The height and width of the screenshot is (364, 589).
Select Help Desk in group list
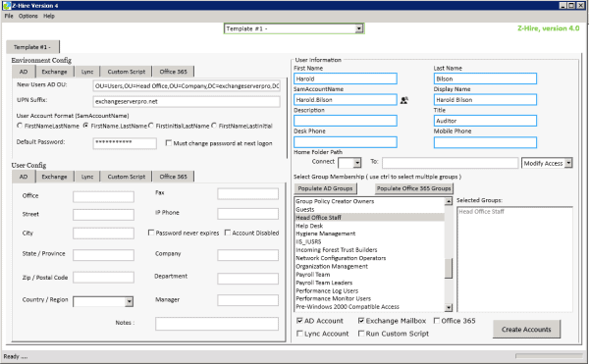pyautogui.click(x=370, y=226)
